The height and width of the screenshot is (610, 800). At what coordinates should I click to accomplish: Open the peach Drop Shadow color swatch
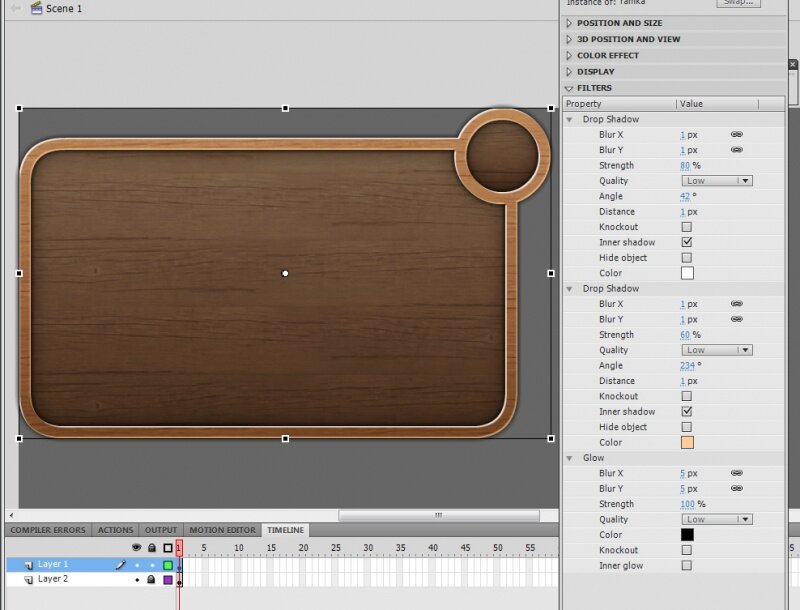[687, 442]
